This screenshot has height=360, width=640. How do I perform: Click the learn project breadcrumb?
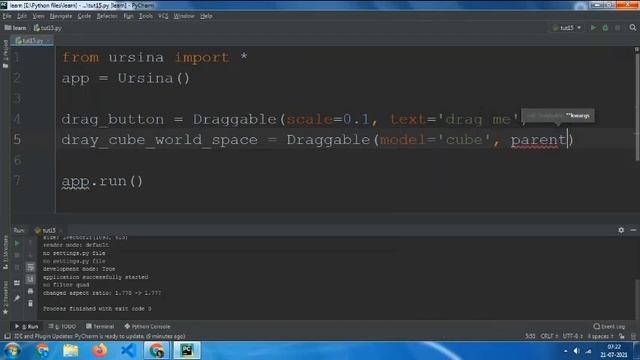(16, 28)
